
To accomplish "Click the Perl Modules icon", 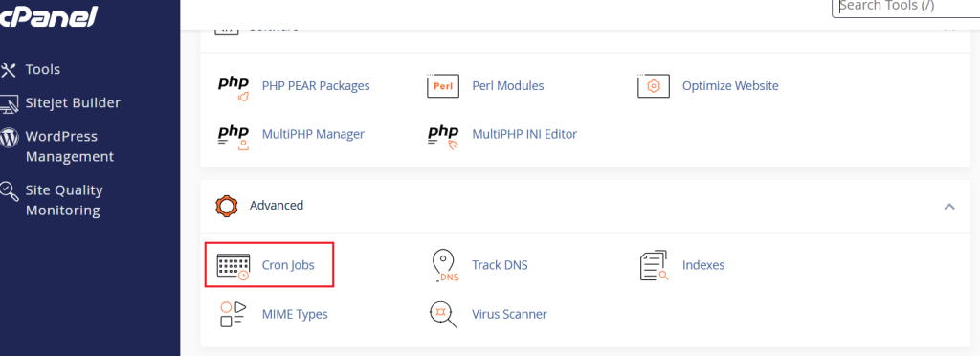I will pyautogui.click(x=443, y=85).
